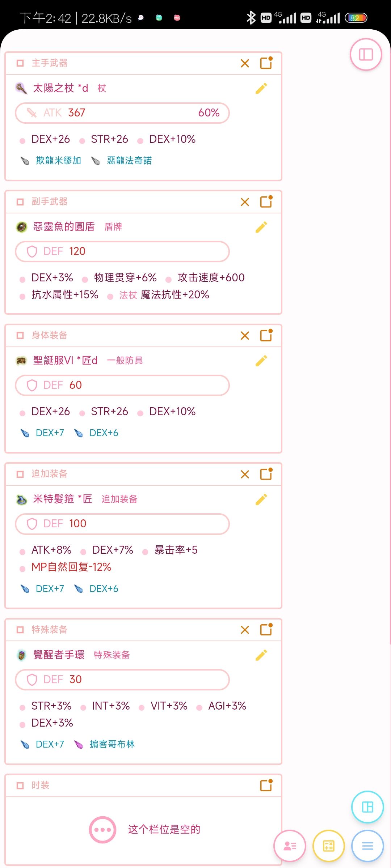This screenshot has width=391, height=868.
Task: Click the blue layout floating button
Action: 367,807
